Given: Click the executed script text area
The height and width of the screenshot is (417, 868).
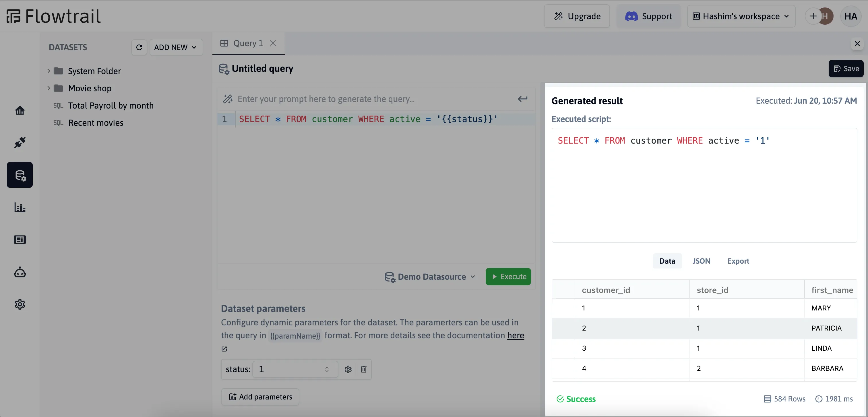Looking at the screenshot, I should coord(704,185).
